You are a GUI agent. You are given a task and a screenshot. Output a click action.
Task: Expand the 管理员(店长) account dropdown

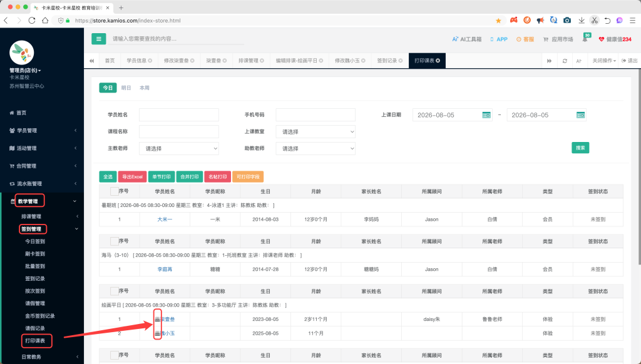pyautogui.click(x=25, y=70)
